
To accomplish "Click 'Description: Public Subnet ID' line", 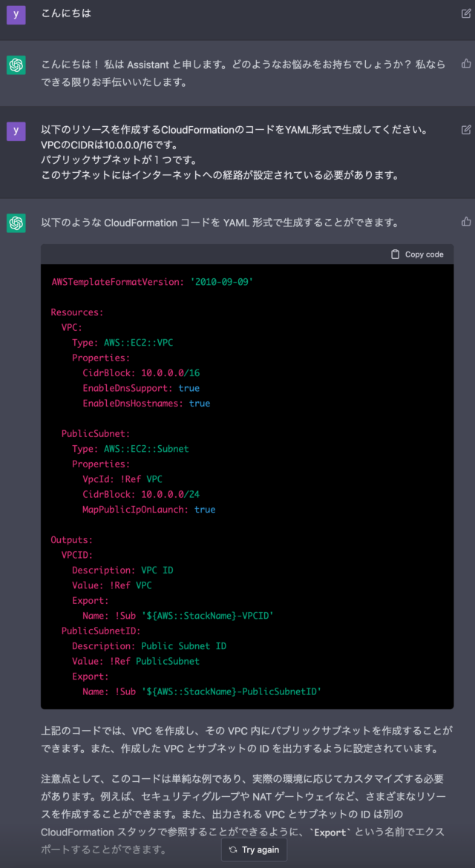I will pos(149,645).
